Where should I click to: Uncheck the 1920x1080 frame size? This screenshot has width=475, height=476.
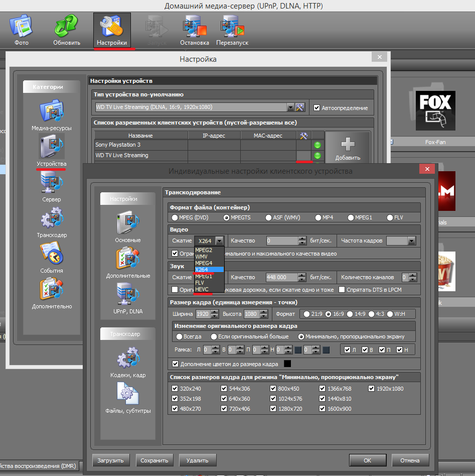click(x=372, y=389)
